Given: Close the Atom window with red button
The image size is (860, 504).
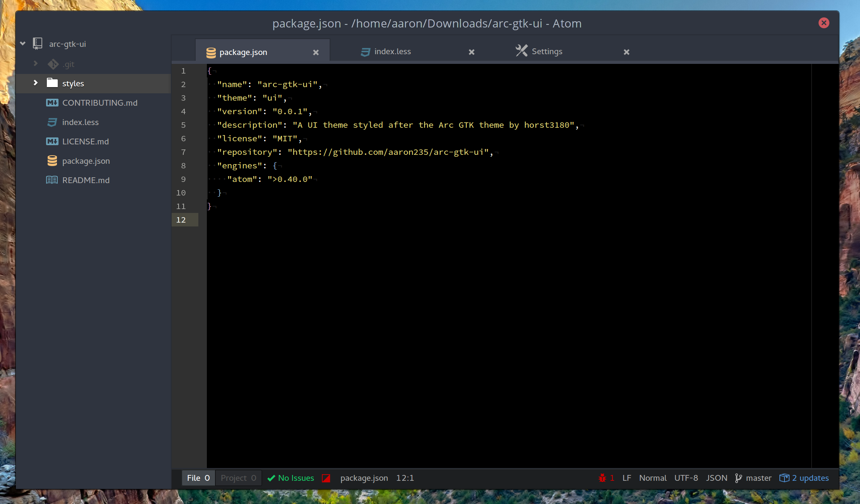Looking at the screenshot, I should (x=824, y=23).
